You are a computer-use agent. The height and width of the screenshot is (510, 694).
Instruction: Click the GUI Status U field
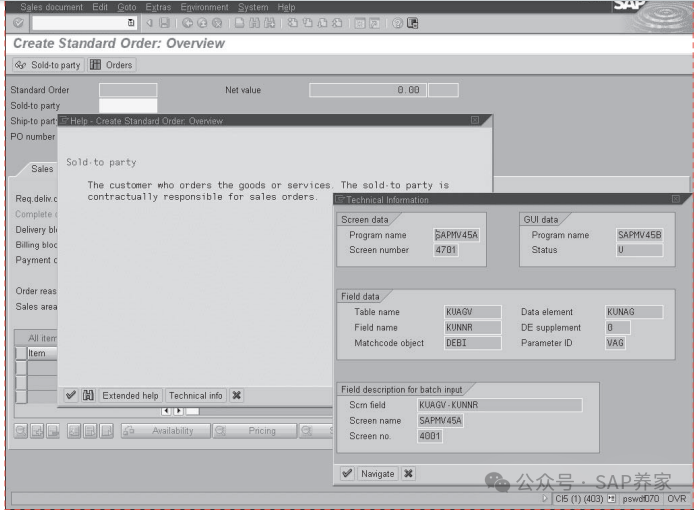[x=640, y=250]
